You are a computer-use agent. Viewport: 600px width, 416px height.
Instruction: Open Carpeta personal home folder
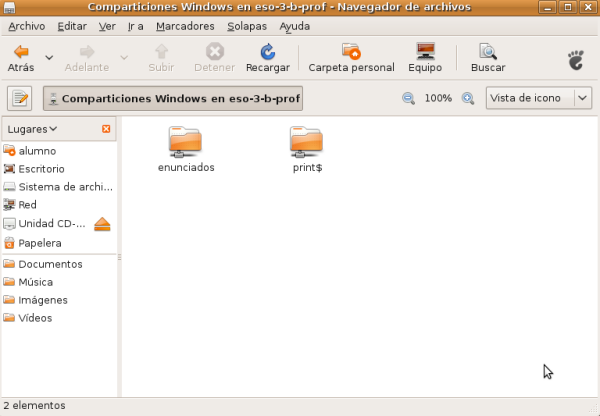tap(351, 52)
